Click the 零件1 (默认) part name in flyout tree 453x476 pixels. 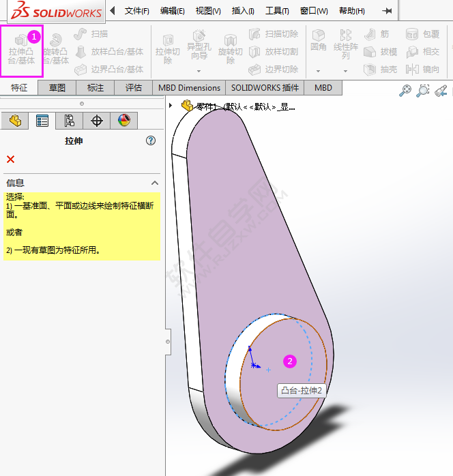[246, 106]
